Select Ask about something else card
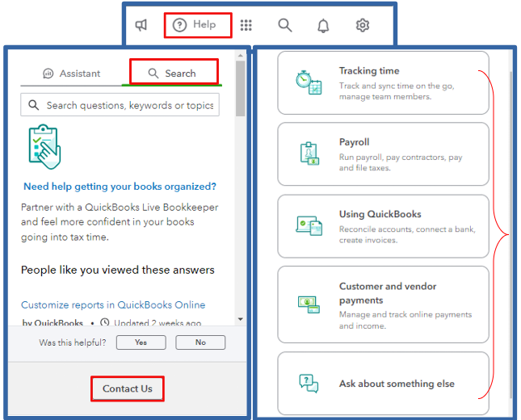 (383, 384)
